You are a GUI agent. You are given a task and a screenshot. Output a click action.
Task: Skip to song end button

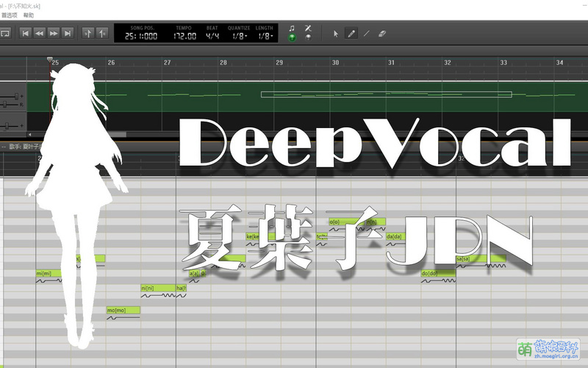(x=68, y=33)
